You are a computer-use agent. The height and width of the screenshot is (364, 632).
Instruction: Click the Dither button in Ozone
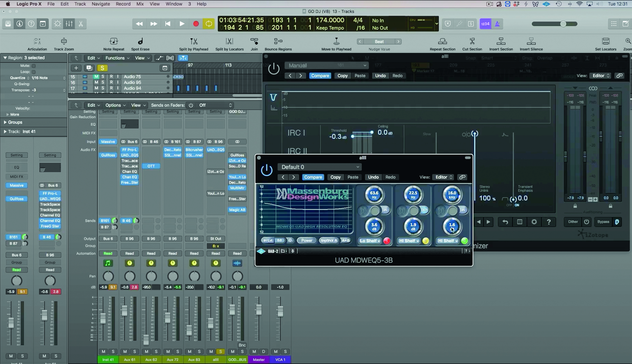click(573, 222)
